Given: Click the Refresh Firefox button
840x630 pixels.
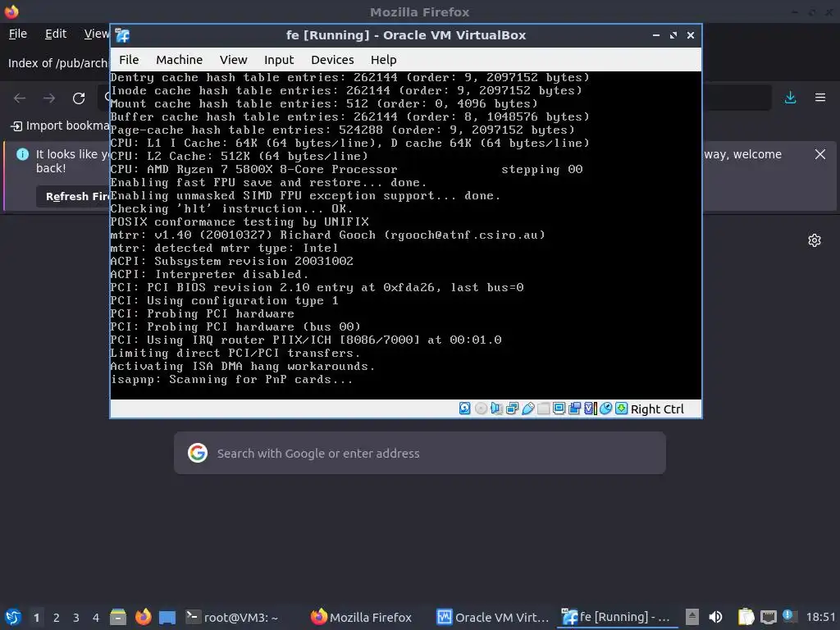Looking at the screenshot, I should coord(75,197).
